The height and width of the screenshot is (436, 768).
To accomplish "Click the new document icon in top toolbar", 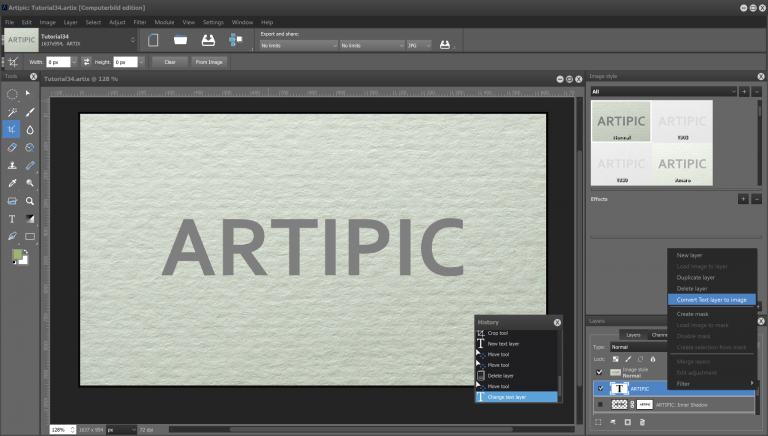I will pos(154,40).
